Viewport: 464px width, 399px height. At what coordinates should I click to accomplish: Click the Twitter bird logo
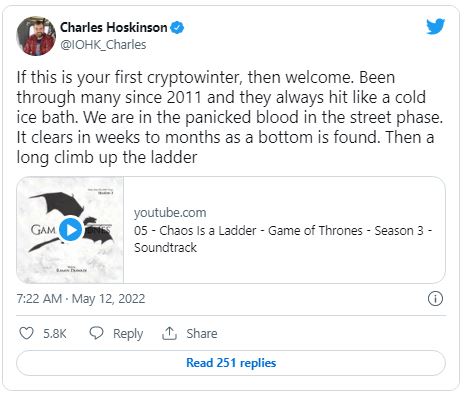point(435,26)
